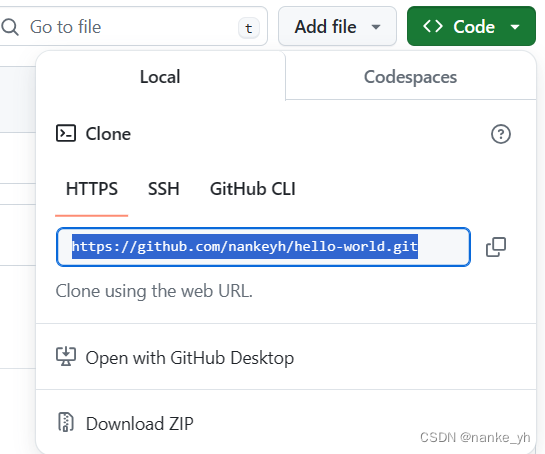
Task: Click the highlighted hello-world.git URL field
Action: 263,247
